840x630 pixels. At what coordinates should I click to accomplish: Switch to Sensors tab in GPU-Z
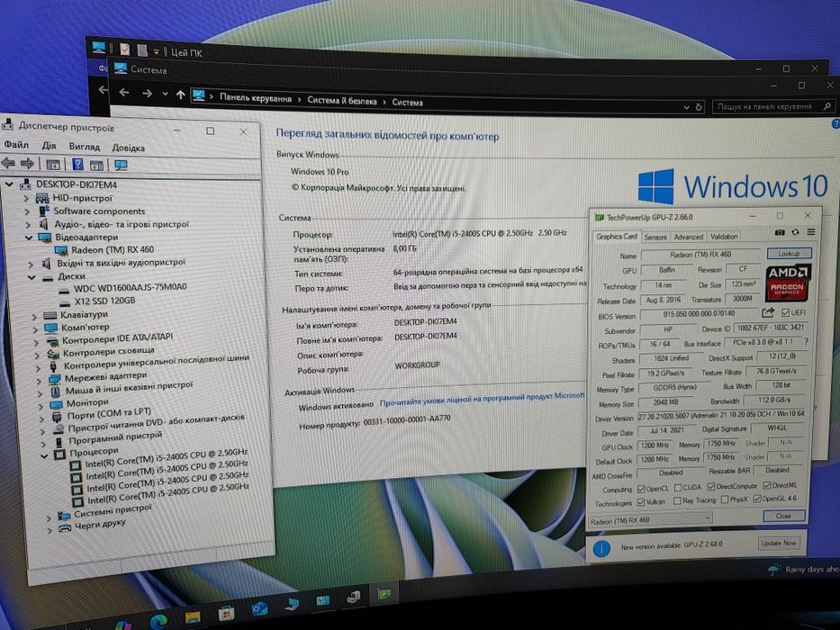click(655, 237)
